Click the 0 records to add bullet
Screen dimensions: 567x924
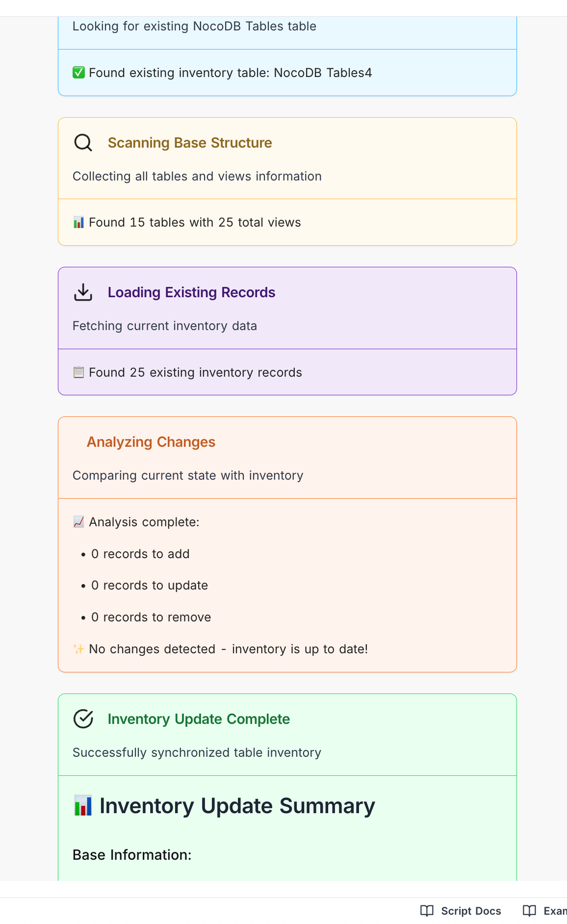click(x=140, y=554)
